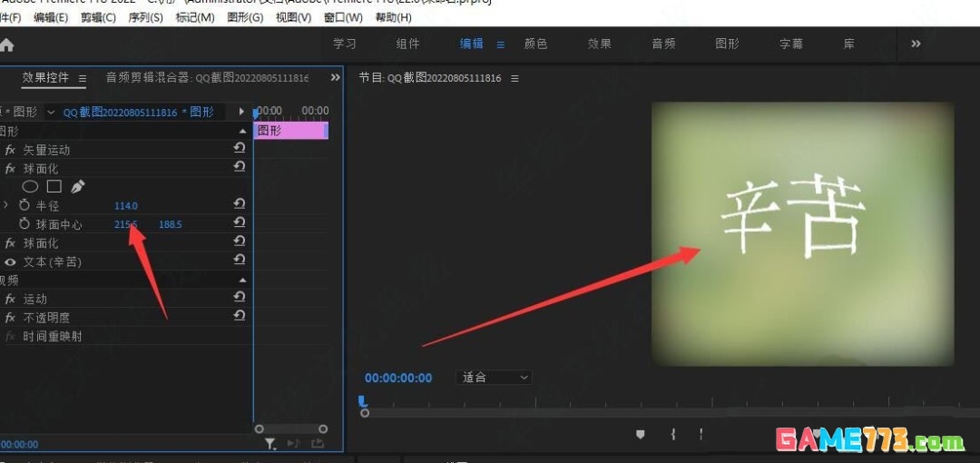Reset the 运动 effect
980x463 pixels.
239,297
